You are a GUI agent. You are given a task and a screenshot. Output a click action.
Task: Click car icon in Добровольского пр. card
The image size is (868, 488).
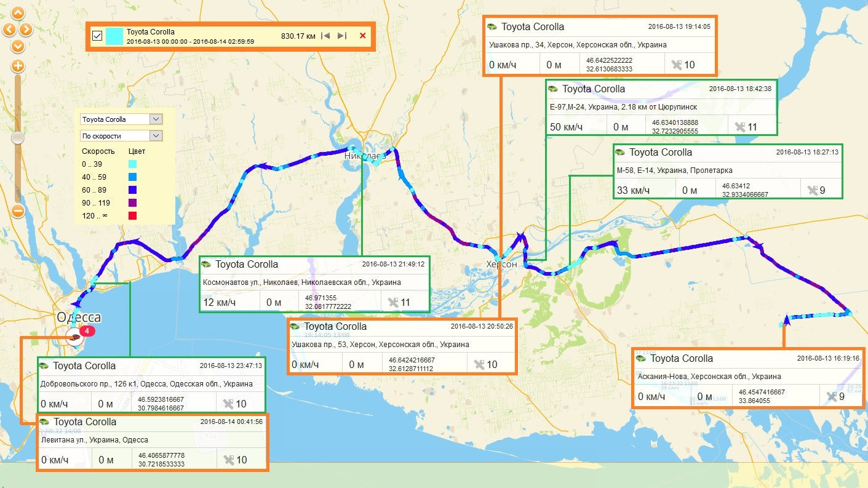44,366
